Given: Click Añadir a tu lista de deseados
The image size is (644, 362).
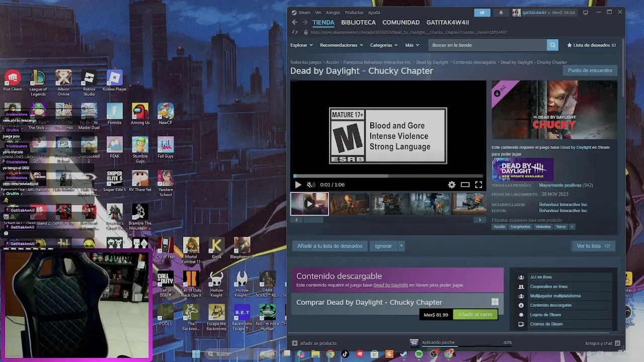Looking at the screenshot, I should 330,246.
